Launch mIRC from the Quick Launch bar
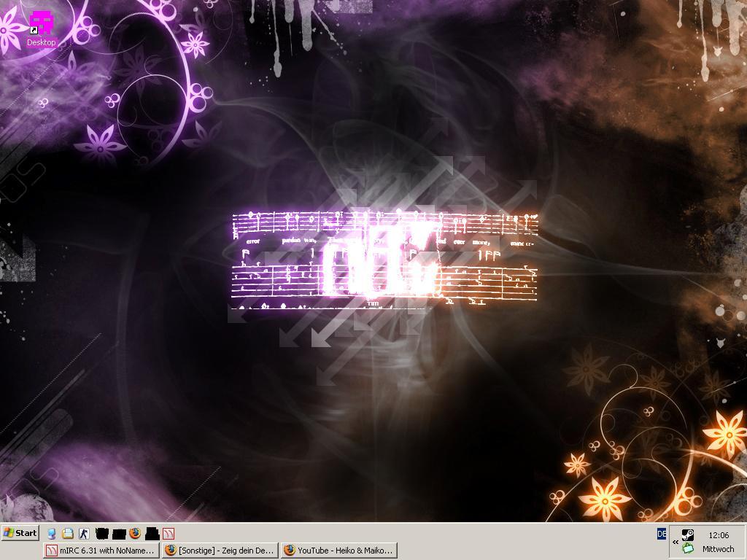This screenshot has height=560, width=747. pyautogui.click(x=169, y=533)
